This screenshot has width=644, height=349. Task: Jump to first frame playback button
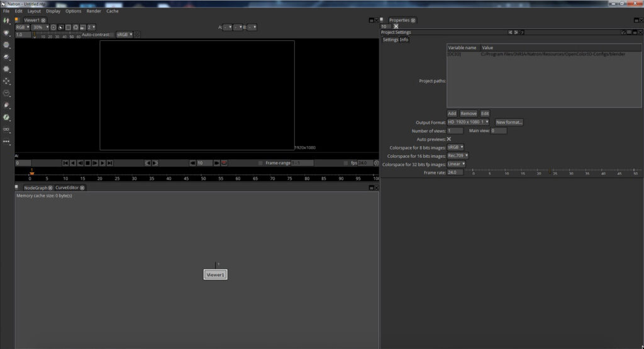(65, 163)
